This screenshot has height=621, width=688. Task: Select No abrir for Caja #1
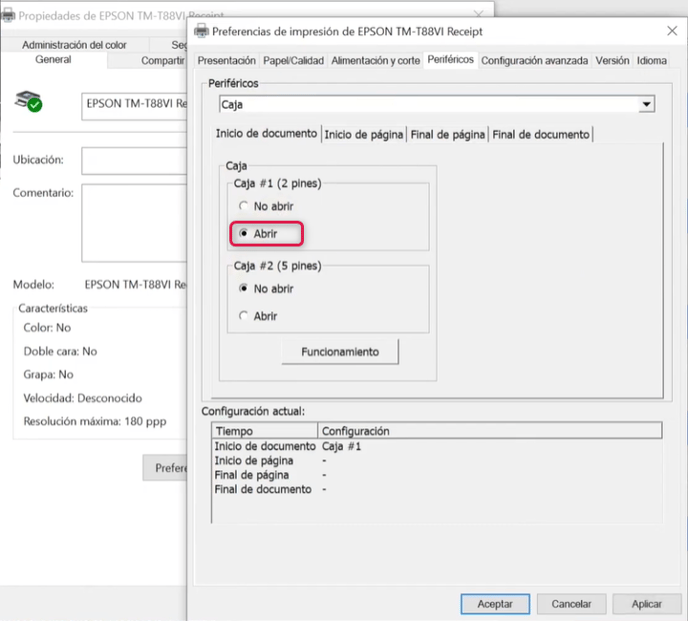pyautogui.click(x=266, y=206)
